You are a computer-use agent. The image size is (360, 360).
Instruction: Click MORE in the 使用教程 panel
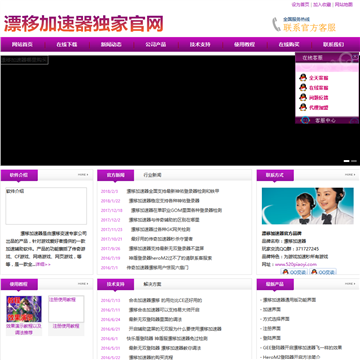83,284
